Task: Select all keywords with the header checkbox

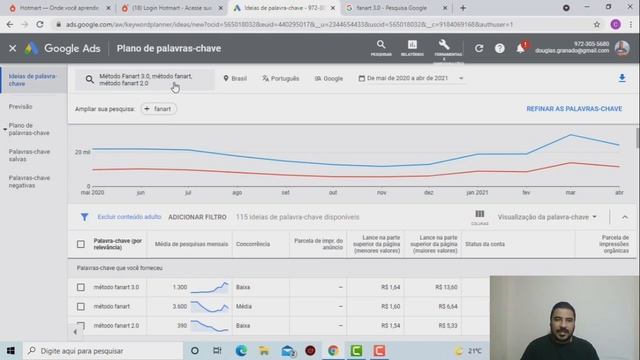Action: 81,244
